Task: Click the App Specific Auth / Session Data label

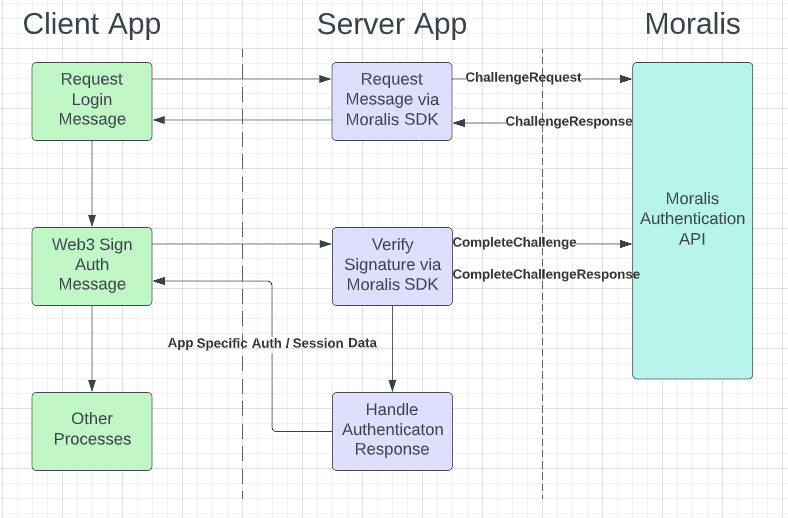Action: [x=272, y=343]
